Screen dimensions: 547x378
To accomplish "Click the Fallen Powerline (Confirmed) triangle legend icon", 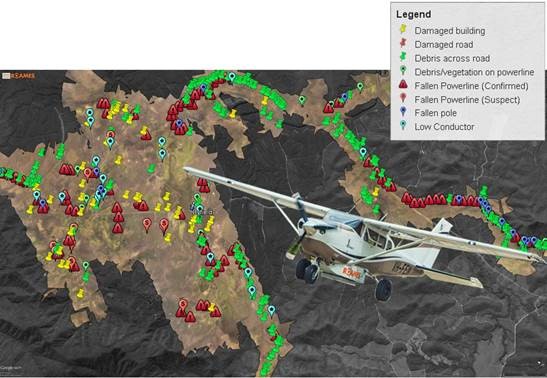I will pos(403,84).
